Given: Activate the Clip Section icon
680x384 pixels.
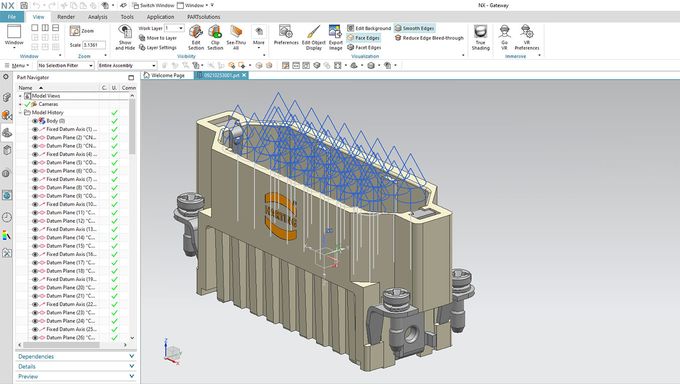Looking at the screenshot, I should point(215,37).
